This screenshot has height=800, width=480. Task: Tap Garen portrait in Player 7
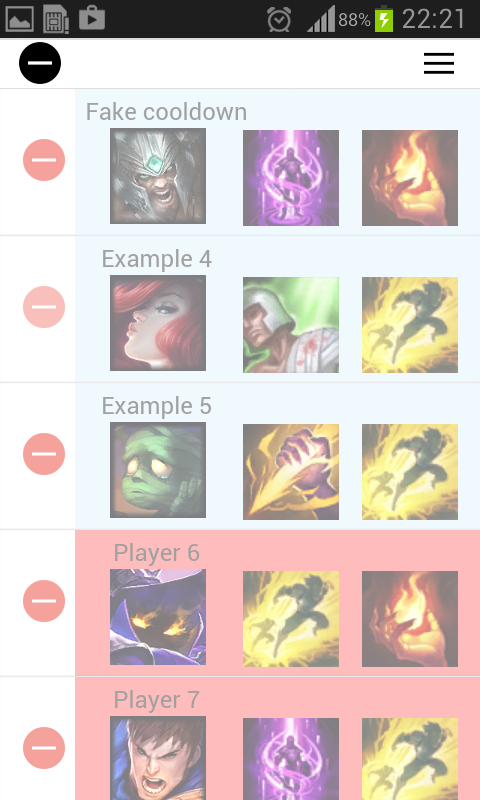click(x=158, y=758)
